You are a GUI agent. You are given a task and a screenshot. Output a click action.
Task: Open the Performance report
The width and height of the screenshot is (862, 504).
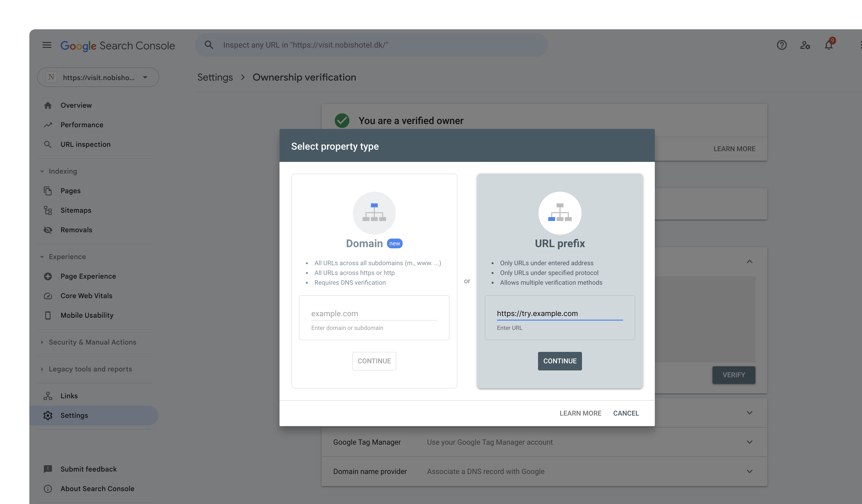[82, 125]
